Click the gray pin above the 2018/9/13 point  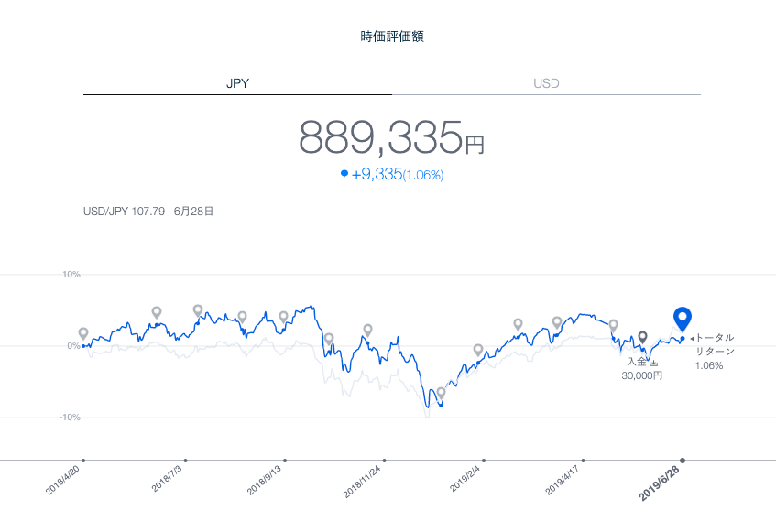pyautogui.click(x=283, y=317)
